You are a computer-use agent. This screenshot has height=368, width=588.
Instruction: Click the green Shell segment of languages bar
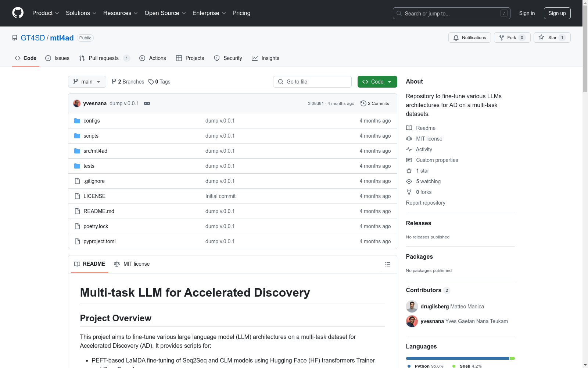(512, 358)
